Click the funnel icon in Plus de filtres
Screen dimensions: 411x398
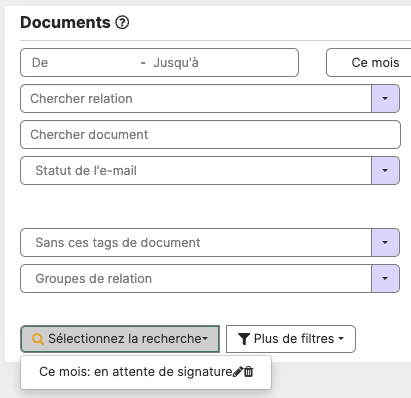244,339
